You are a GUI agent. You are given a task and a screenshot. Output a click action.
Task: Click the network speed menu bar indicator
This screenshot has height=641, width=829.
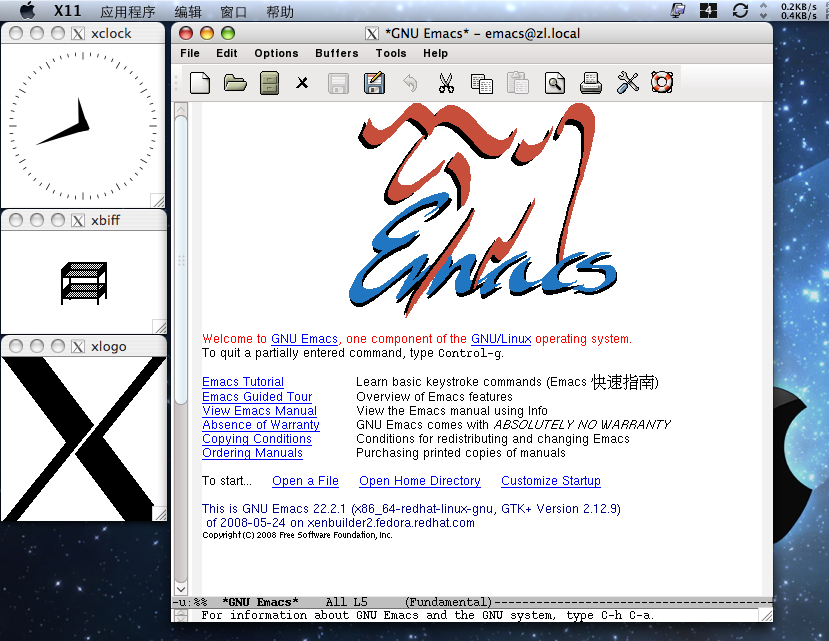click(x=799, y=11)
